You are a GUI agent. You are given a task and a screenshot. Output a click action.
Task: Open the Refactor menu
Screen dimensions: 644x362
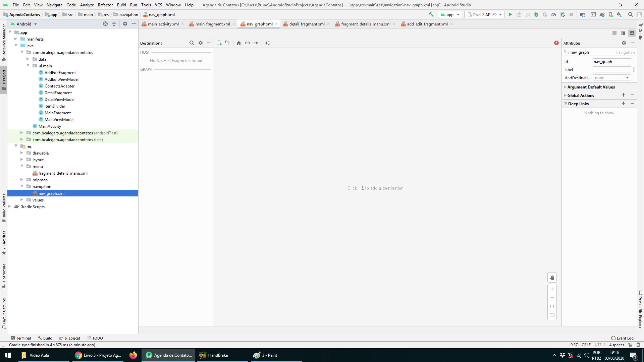[x=105, y=5]
